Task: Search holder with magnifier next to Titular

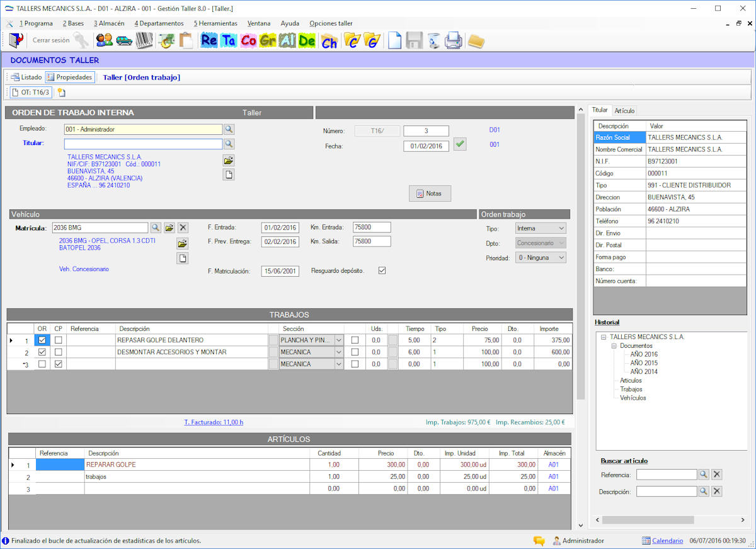Action: pos(229,144)
